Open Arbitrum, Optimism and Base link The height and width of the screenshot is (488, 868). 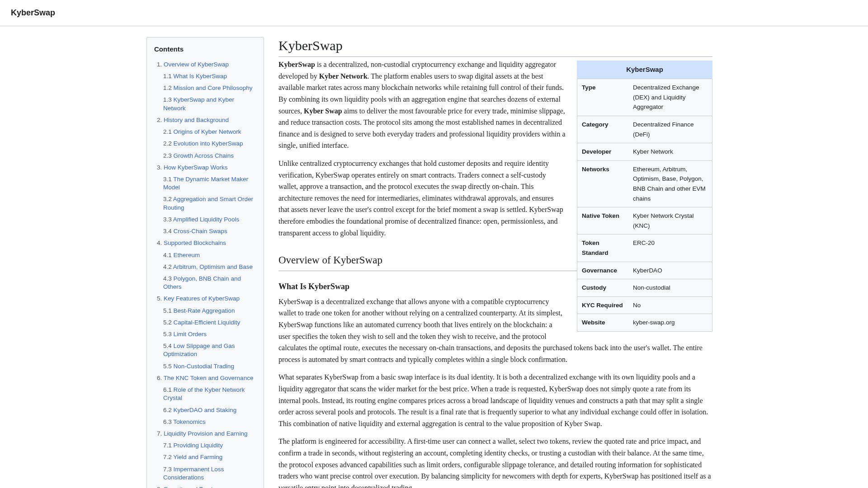[x=212, y=267]
